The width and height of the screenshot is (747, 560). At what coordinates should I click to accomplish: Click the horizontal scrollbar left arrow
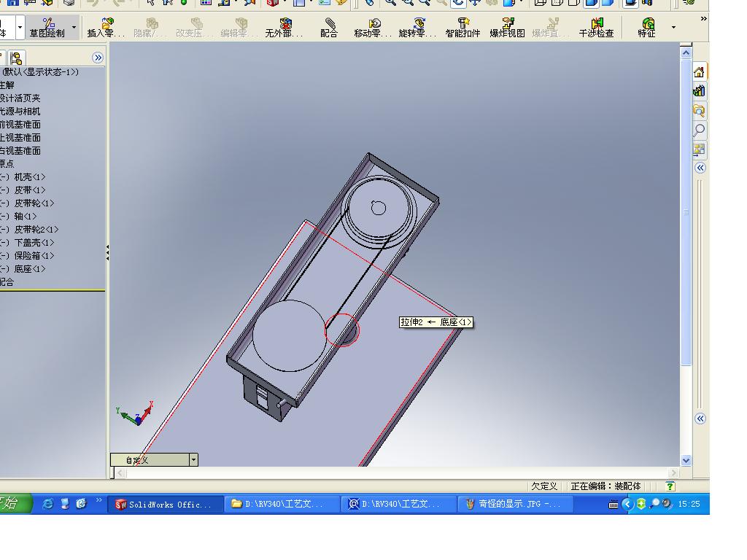[x=120, y=472]
